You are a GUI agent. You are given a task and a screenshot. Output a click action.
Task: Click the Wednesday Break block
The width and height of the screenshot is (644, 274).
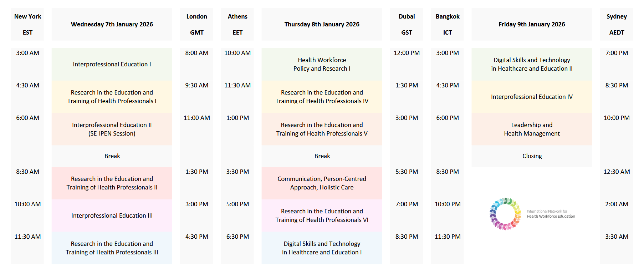pos(112,156)
